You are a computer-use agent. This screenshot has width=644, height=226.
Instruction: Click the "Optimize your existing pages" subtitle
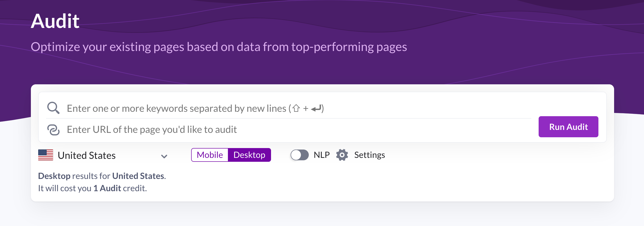tap(219, 47)
